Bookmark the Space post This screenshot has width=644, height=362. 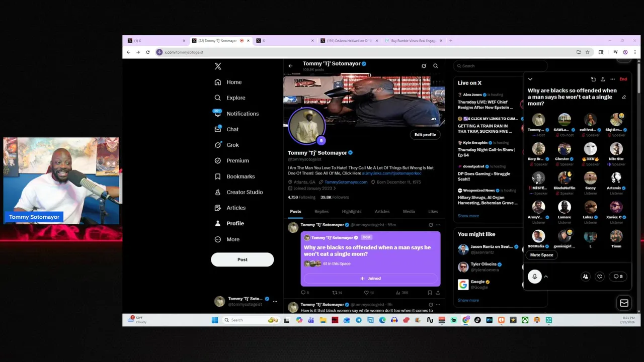click(x=429, y=292)
